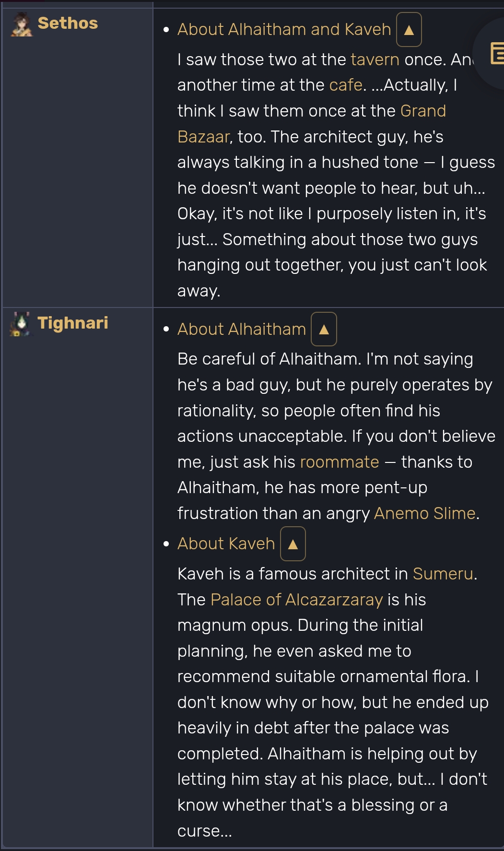Image resolution: width=504 pixels, height=851 pixels.
Task: Click the About Alhaitham and Kaveh title
Action: coord(284,30)
